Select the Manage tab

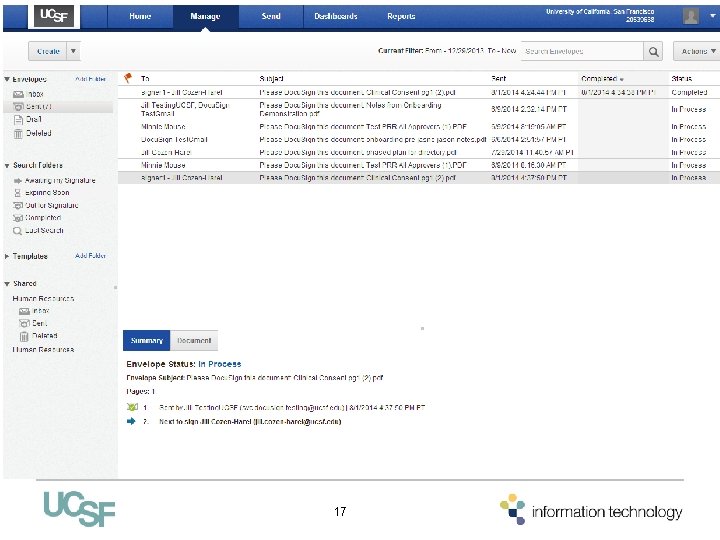pyautogui.click(x=205, y=16)
